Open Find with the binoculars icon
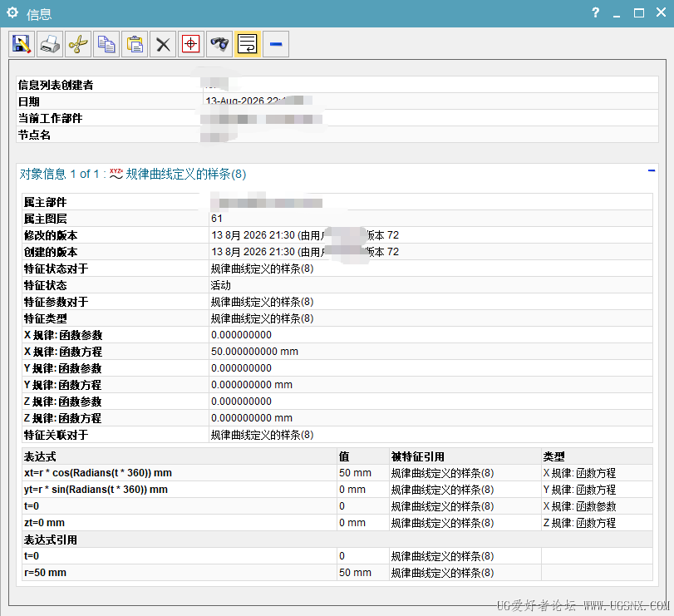 (x=219, y=44)
